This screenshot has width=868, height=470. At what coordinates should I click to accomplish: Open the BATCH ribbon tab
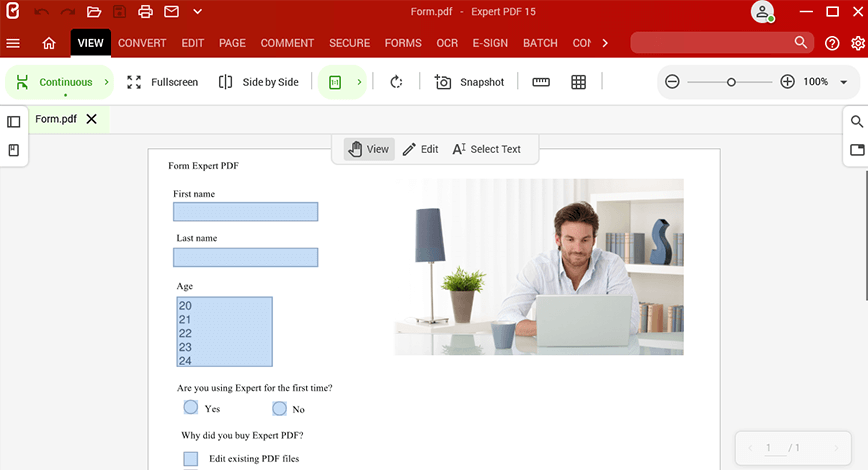540,43
